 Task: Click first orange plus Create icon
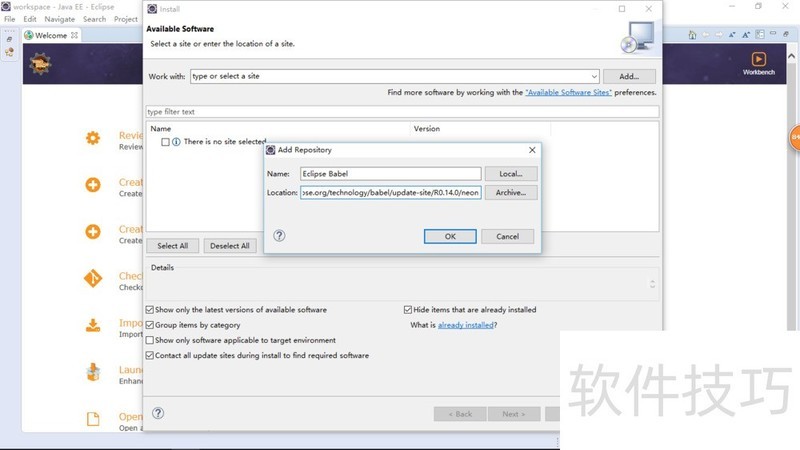tap(93, 185)
